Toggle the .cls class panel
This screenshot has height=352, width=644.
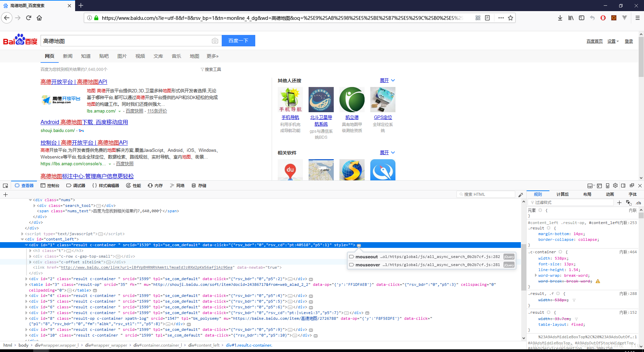(x=638, y=203)
